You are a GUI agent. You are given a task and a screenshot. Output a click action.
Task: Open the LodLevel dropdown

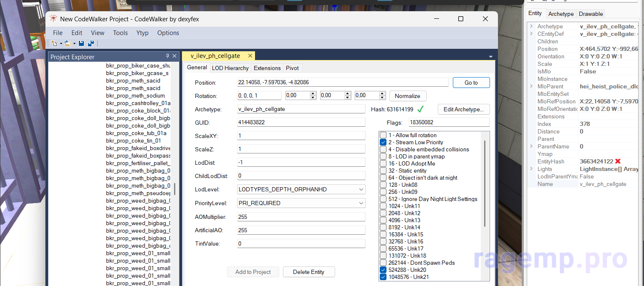[361, 189]
